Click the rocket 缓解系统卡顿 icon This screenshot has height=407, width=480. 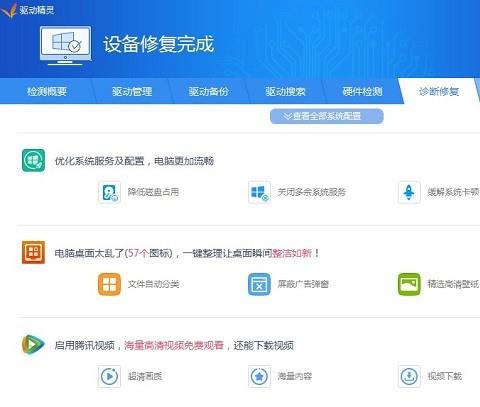click(x=409, y=192)
